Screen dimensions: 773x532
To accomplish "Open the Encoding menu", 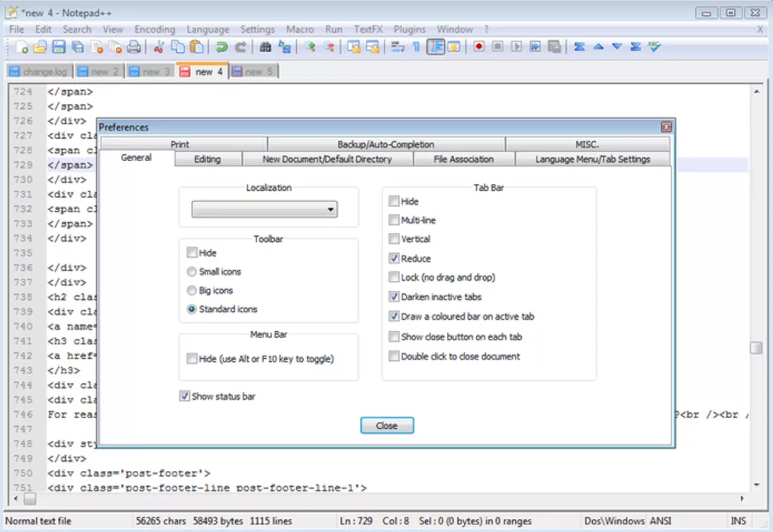I will point(154,29).
